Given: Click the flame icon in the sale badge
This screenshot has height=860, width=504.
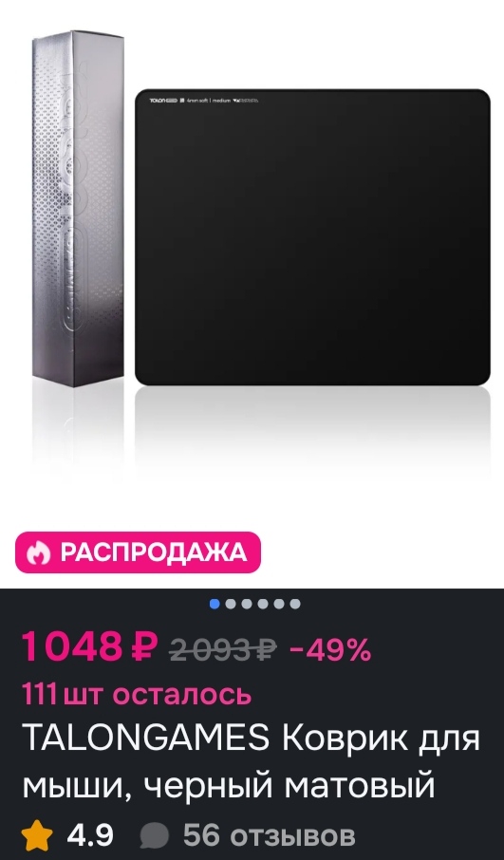Looking at the screenshot, I should click(x=38, y=552).
